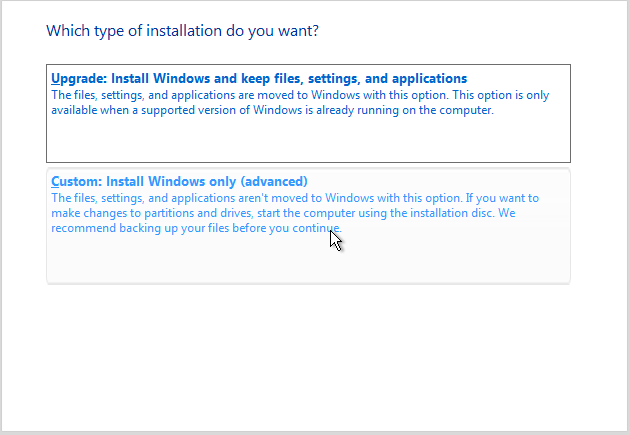The height and width of the screenshot is (435, 630).
Task: Click the underlined 'C' in Custom
Action: 56,181
